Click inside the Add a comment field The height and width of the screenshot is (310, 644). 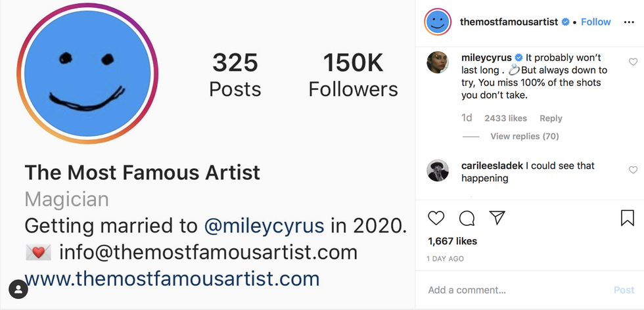coord(513,290)
